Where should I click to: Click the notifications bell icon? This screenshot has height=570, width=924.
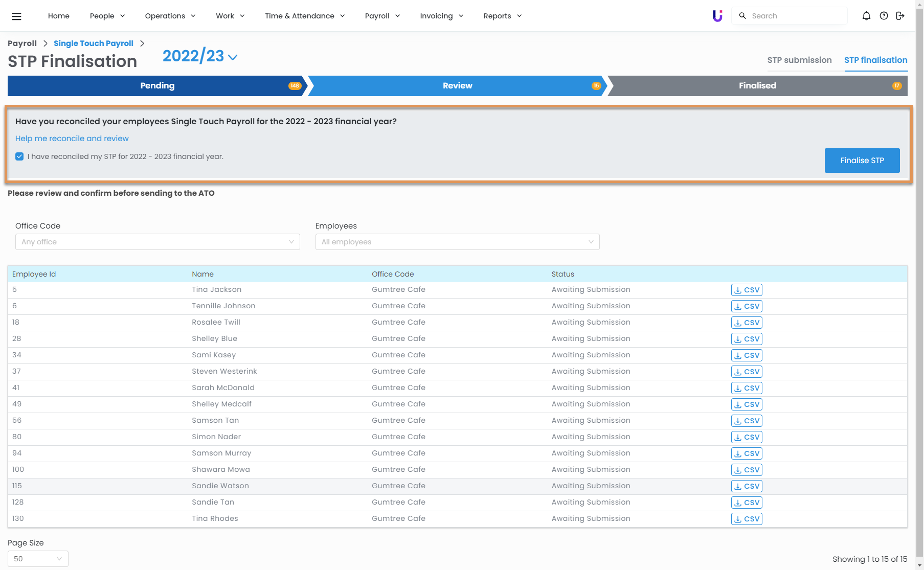point(866,16)
